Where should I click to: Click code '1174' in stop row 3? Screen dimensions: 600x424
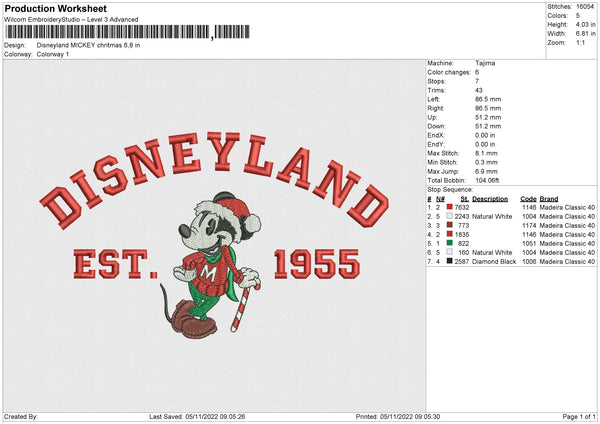(x=529, y=225)
